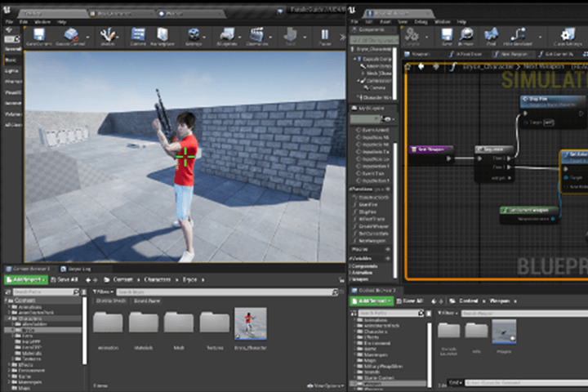Click the left content browser asset search field
The image size is (588, 392).
227,292
